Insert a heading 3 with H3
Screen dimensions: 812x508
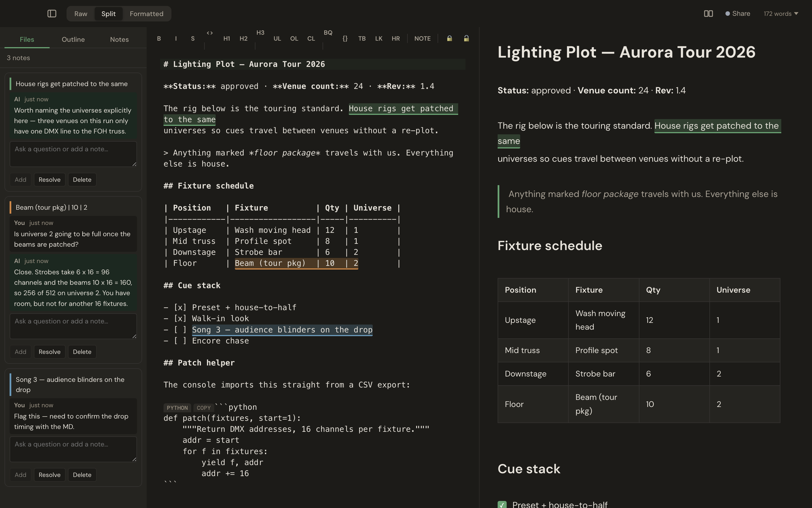pos(261,32)
